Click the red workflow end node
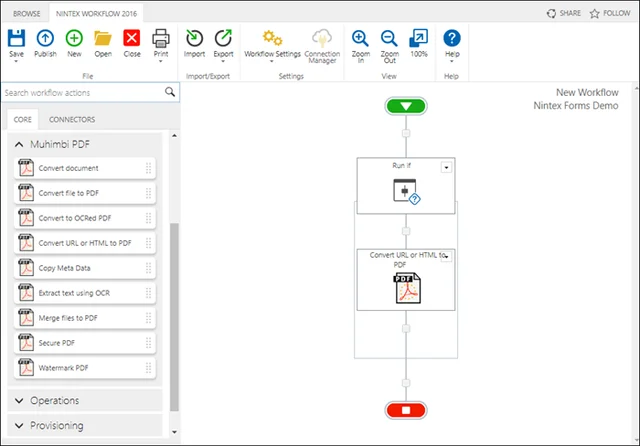 (406, 410)
